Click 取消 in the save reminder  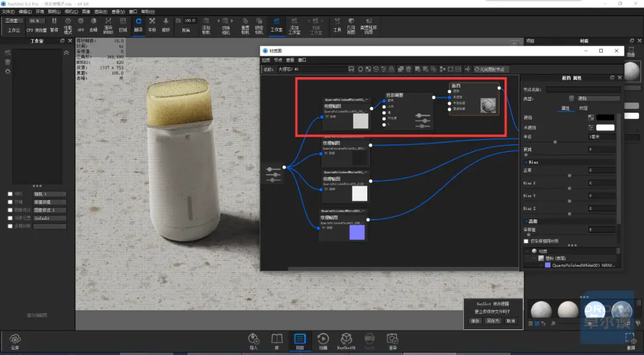click(x=510, y=321)
